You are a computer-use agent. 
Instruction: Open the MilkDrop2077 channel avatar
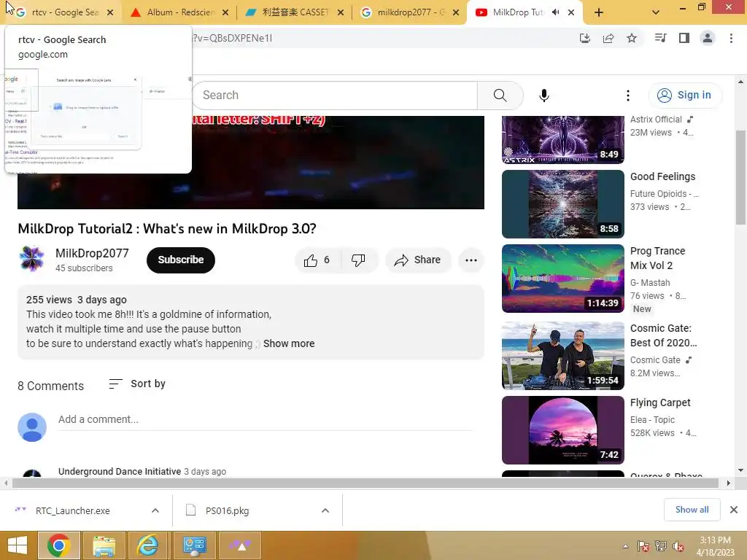(x=32, y=259)
